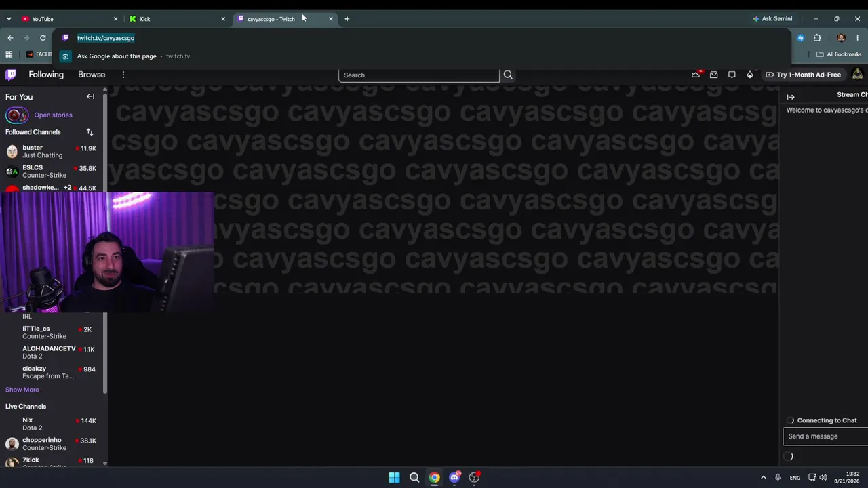Go back to the previous page
Viewport: 868px width, 488px height.
click(x=10, y=38)
